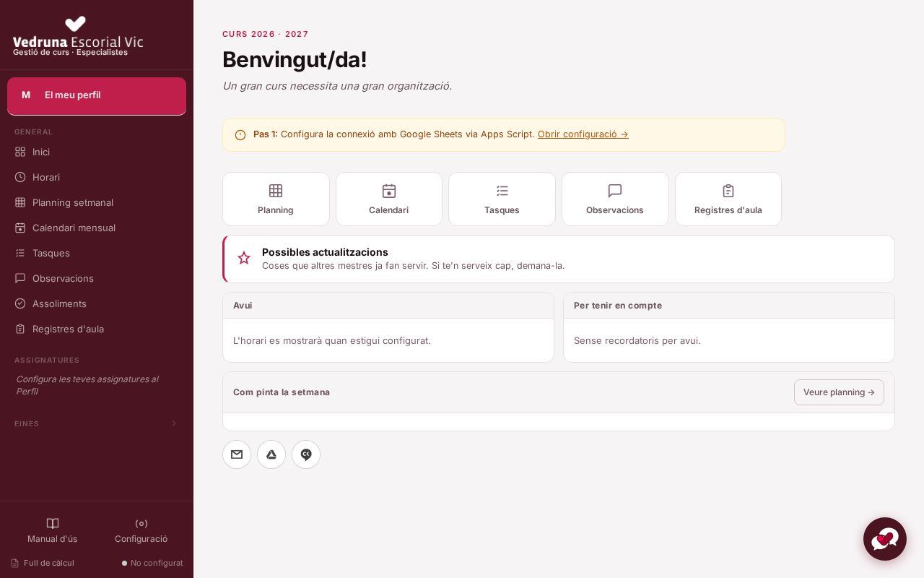This screenshot has width=924, height=578.
Task: Select Registres d'aula in the sidebar
Action: tap(97, 329)
